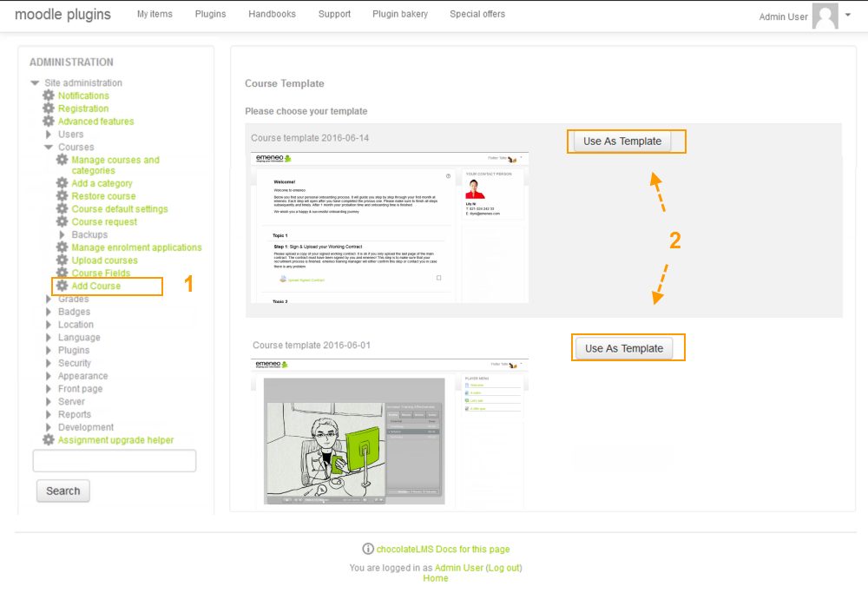This screenshot has width=868, height=593.
Task: Expand the Users section
Action: pos(48,134)
